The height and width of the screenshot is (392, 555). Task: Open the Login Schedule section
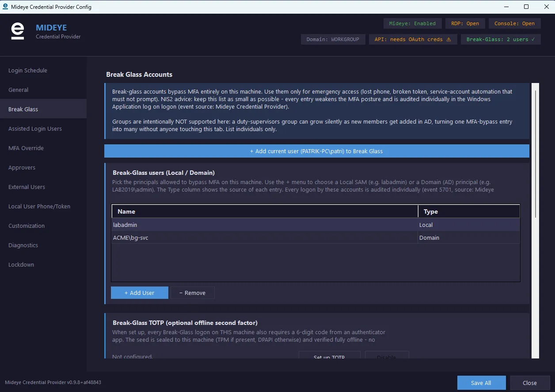tap(43, 70)
